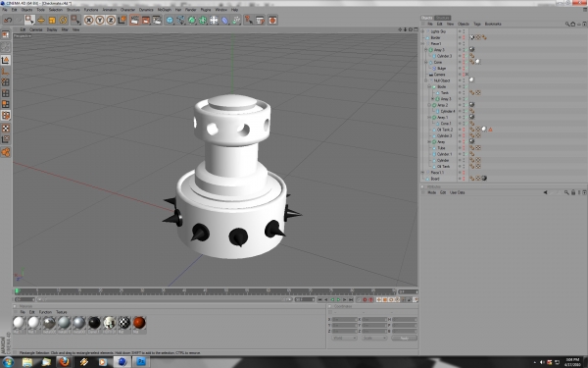Collapse the Array.1 tree node
Viewport: 588px width, 368px height.
(429, 118)
